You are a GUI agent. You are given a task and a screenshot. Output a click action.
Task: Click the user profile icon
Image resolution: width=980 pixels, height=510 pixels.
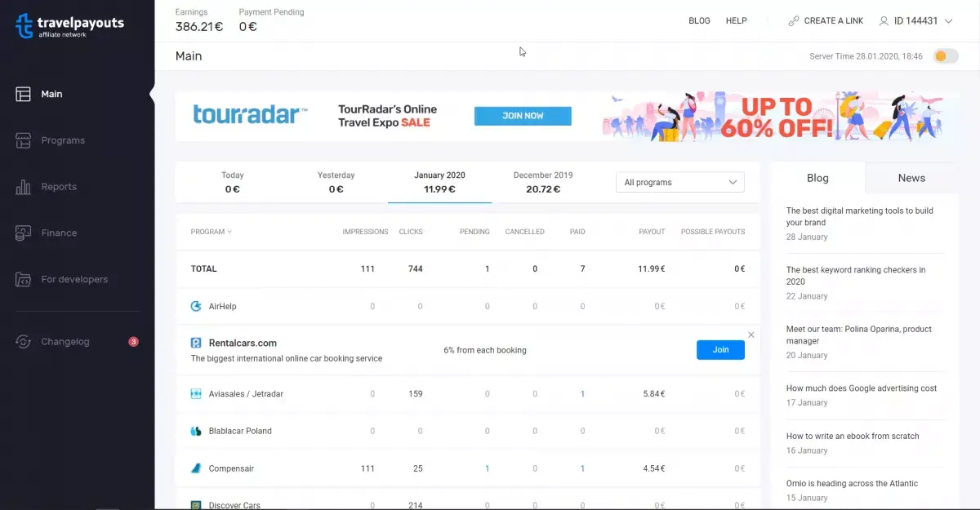(883, 21)
